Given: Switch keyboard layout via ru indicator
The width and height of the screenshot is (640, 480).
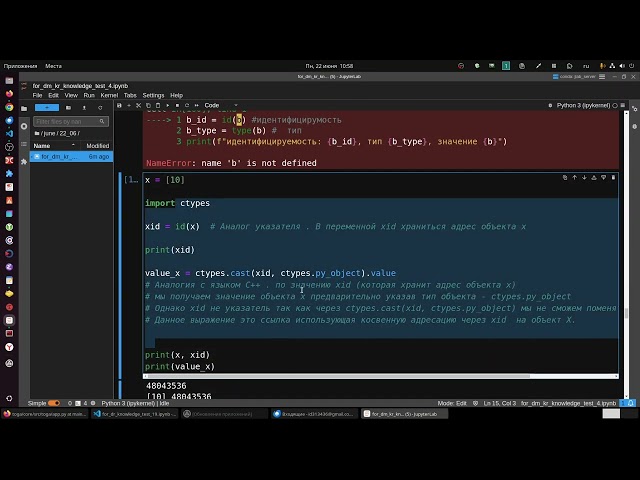Looking at the screenshot, I should [x=586, y=66].
